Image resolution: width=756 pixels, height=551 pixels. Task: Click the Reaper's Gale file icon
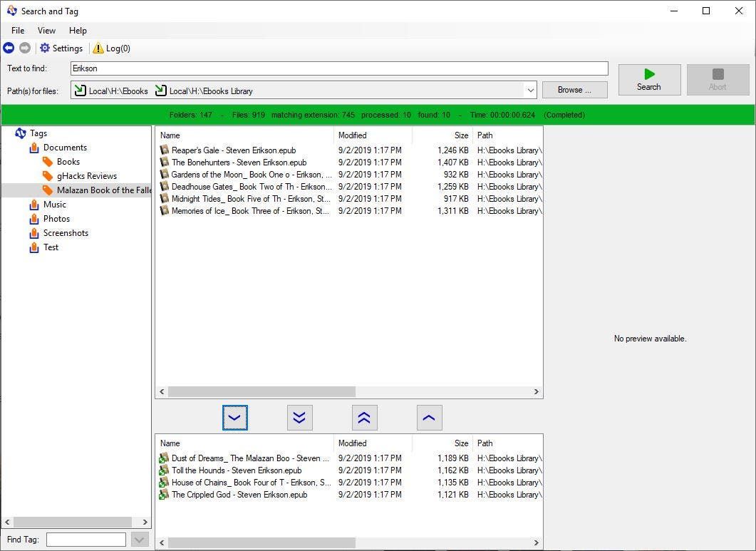(x=165, y=150)
